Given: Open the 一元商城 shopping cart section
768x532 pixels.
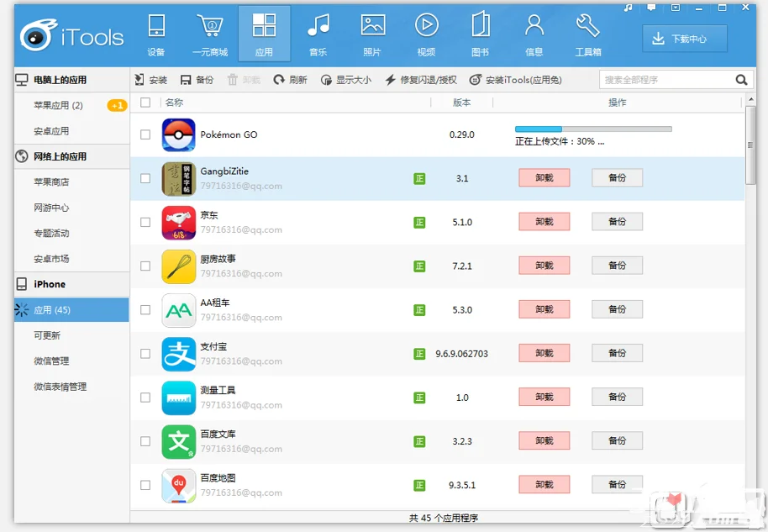Looking at the screenshot, I should click(x=210, y=35).
